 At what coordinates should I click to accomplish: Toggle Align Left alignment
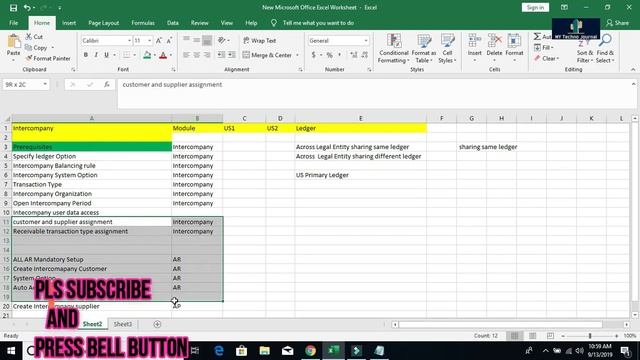pos(187,55)
